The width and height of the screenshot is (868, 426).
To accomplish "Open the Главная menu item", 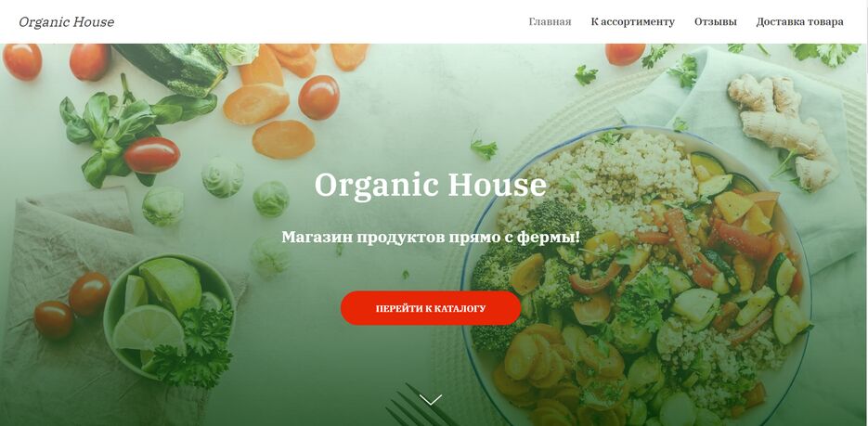I will point(550,22).
